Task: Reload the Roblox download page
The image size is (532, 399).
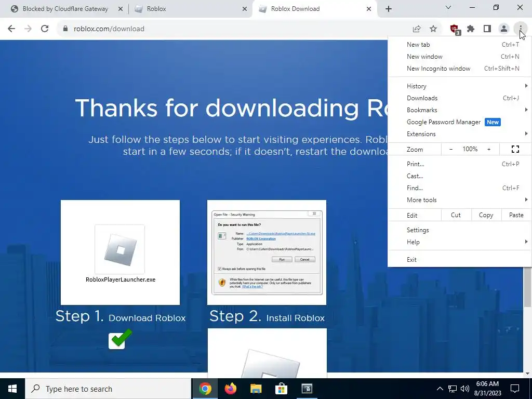Action: (x=45, y=29)
